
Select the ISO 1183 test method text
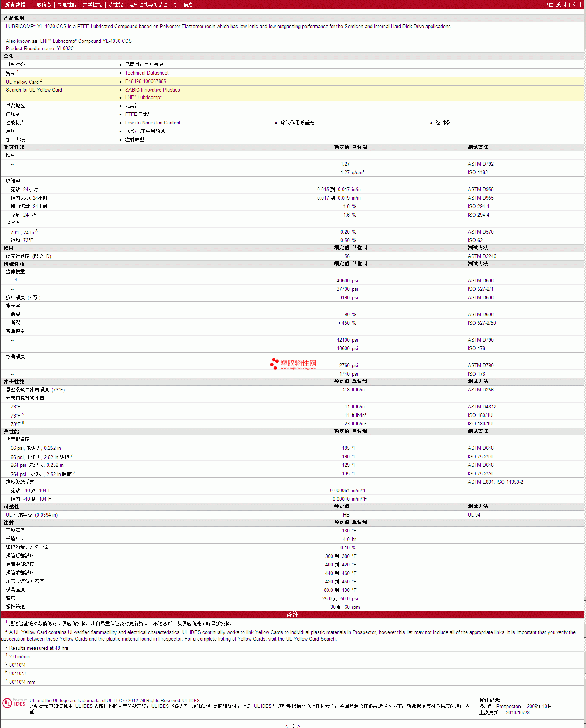(478, 173)
